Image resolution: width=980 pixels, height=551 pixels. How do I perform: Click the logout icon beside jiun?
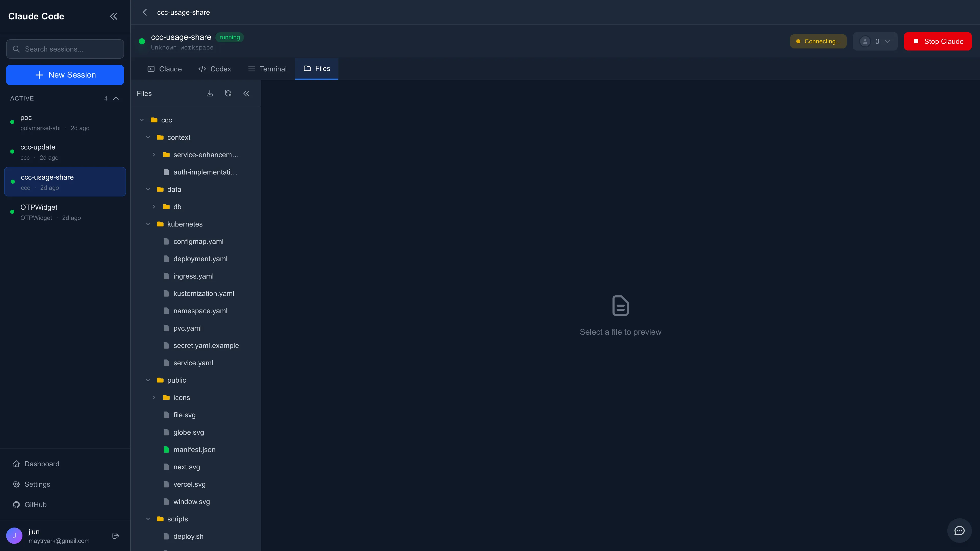[116, 536]
